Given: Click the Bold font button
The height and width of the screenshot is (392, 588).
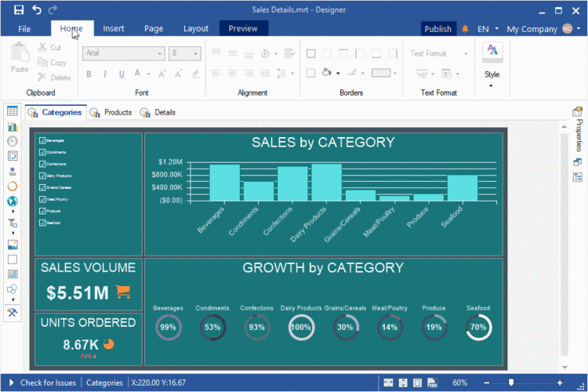Looking at the screenshot, I should (89, 74).
